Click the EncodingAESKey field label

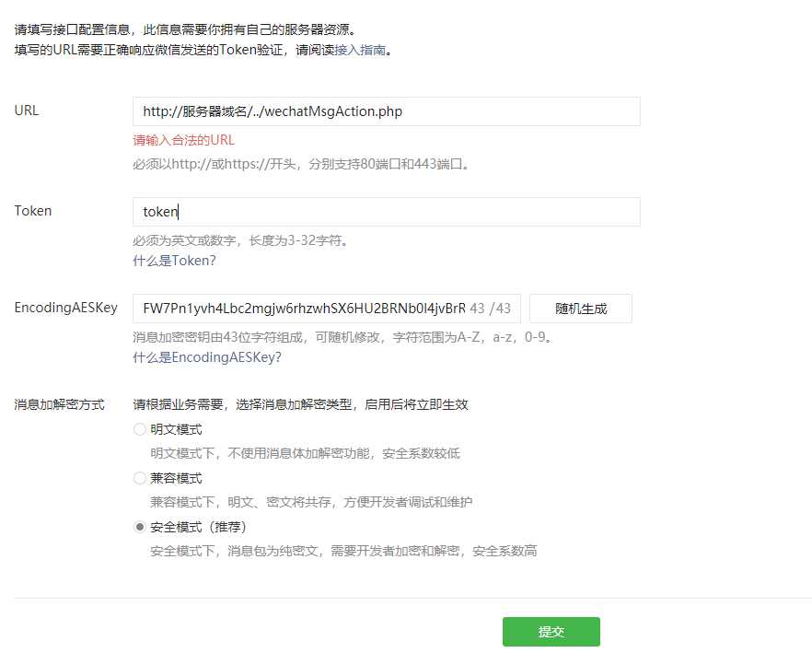coord(64,308)
